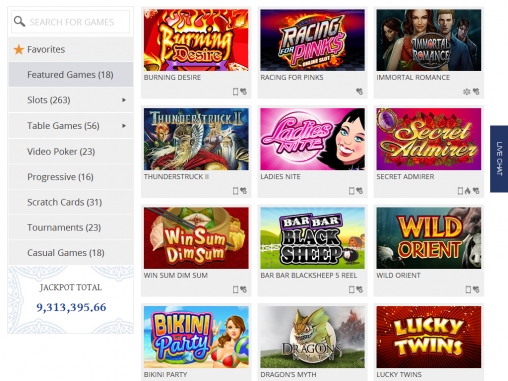508x381 pixels.
Task: Open the Win Sum Dim Sum thumbnail
Action: point(196,238)
